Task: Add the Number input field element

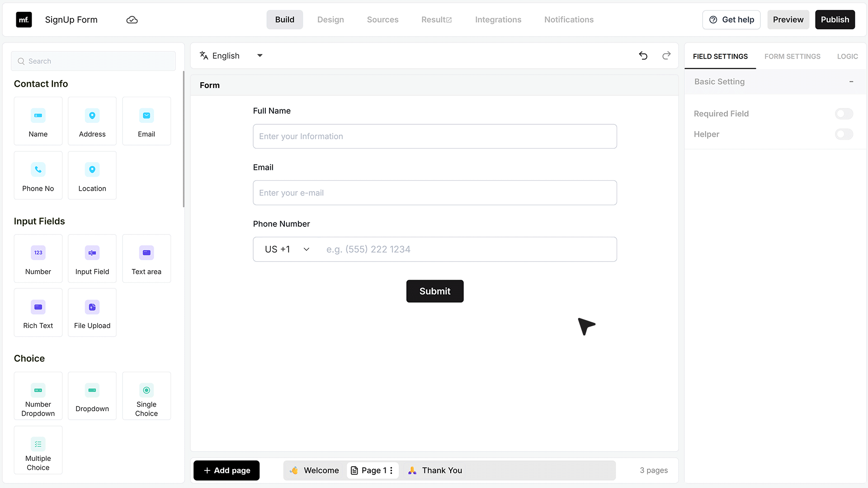Action: click(38, 258)
